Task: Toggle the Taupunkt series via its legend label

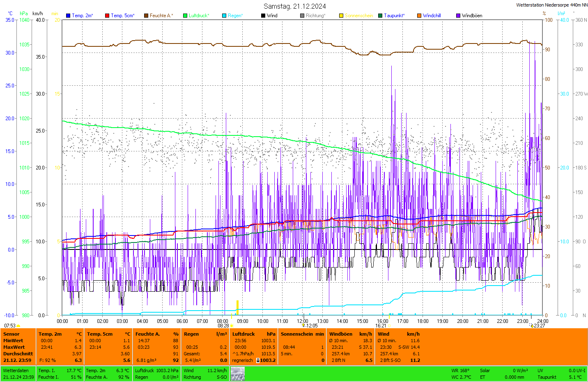Action: pyautogui.click(x=394, y=16)
